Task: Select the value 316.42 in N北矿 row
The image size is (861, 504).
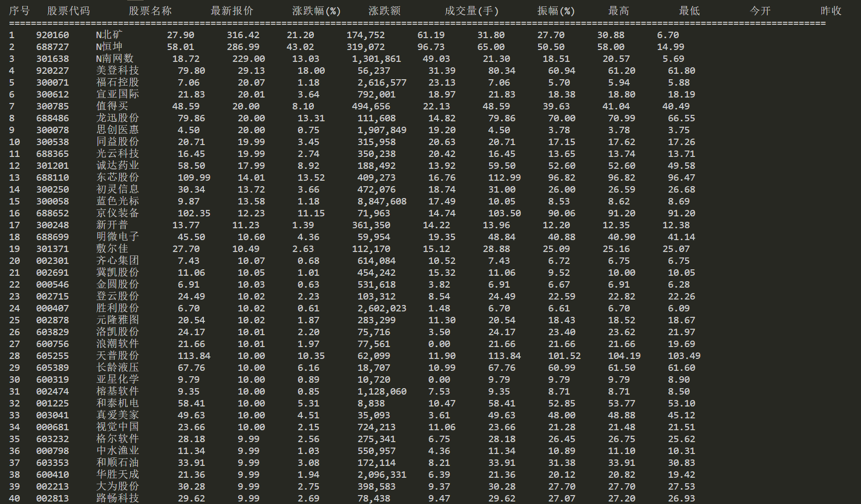Action: [243, 35]
